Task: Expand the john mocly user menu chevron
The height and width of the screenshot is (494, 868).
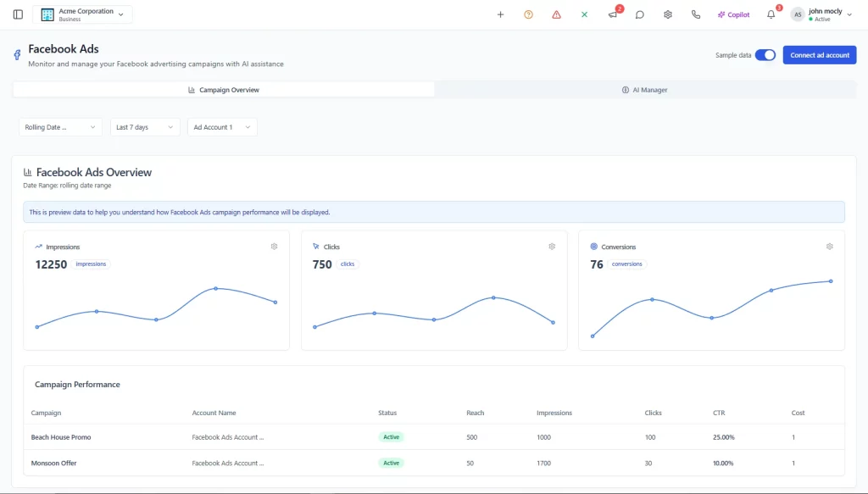Action: (849, 14)
